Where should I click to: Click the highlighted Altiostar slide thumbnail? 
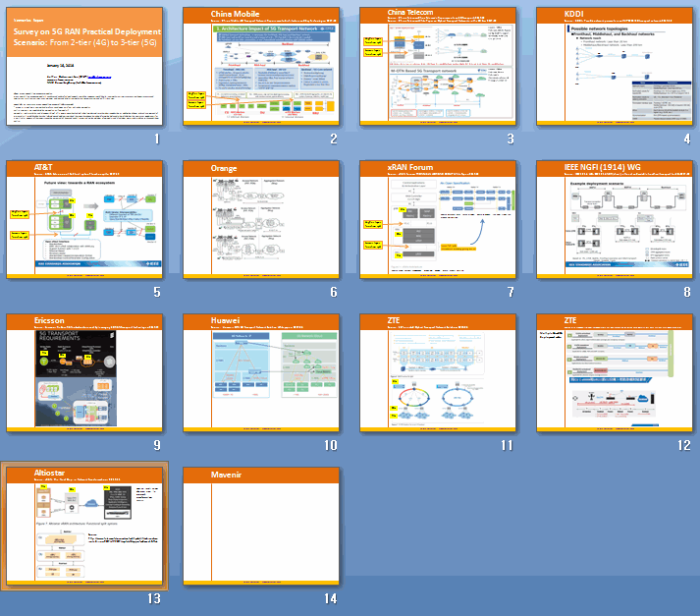pyautogui.click(x=84, y=526)
